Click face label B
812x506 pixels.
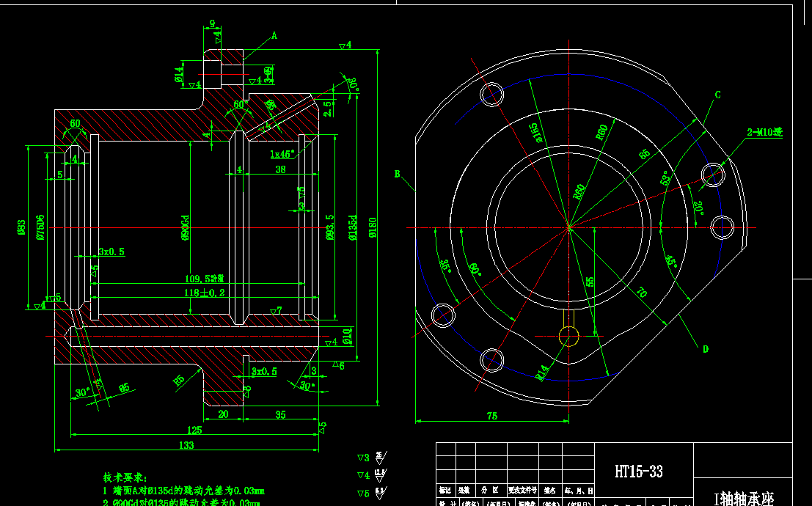(397, 174)
